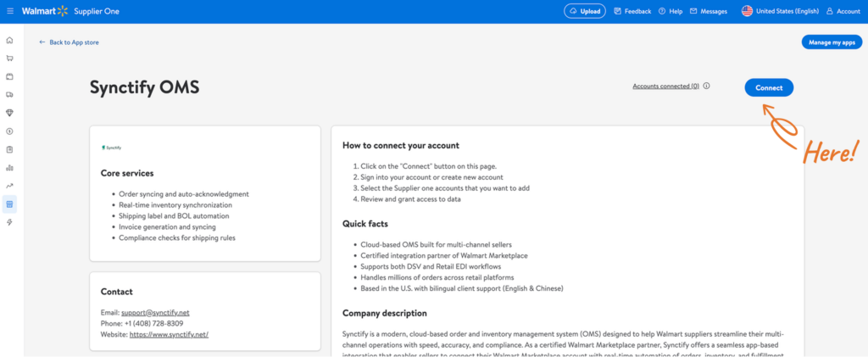The image size is (868, 357).
Task: Open the Accounts connected (0) link
Action: (666, 86)
